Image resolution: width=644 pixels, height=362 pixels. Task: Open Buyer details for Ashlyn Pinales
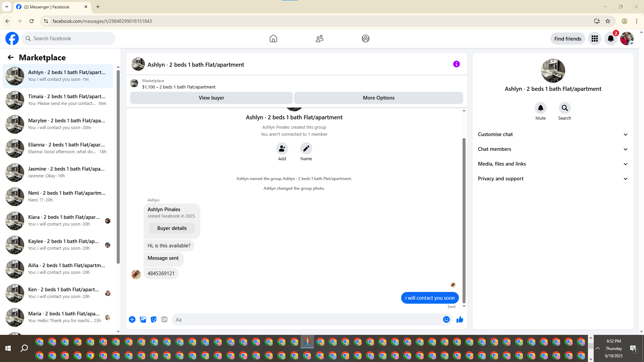pos(172,228)
